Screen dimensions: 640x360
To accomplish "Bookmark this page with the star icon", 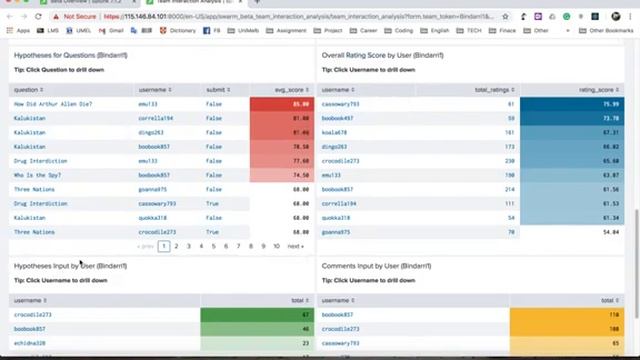I will tap(505, 17).
